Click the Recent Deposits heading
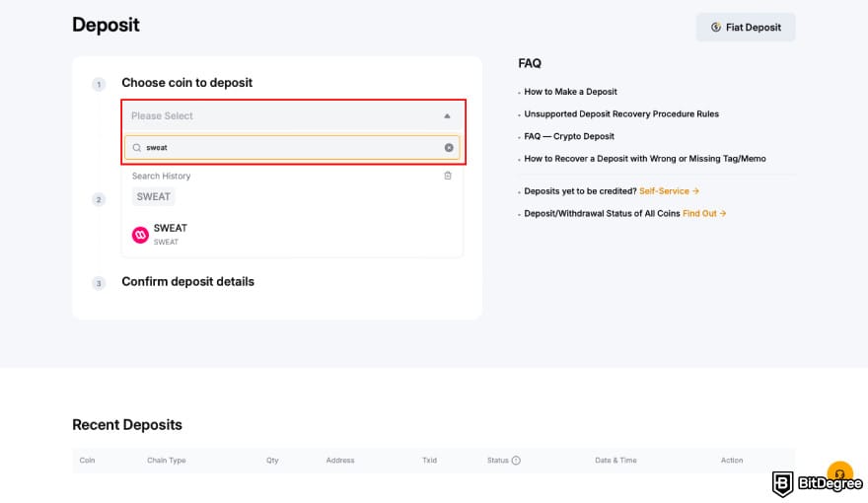The width and height of the screenshot is (868, 503). pos(127,425)
